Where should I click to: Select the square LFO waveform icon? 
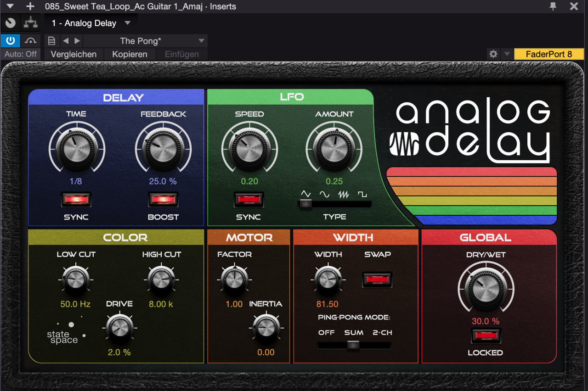point(362,194)
